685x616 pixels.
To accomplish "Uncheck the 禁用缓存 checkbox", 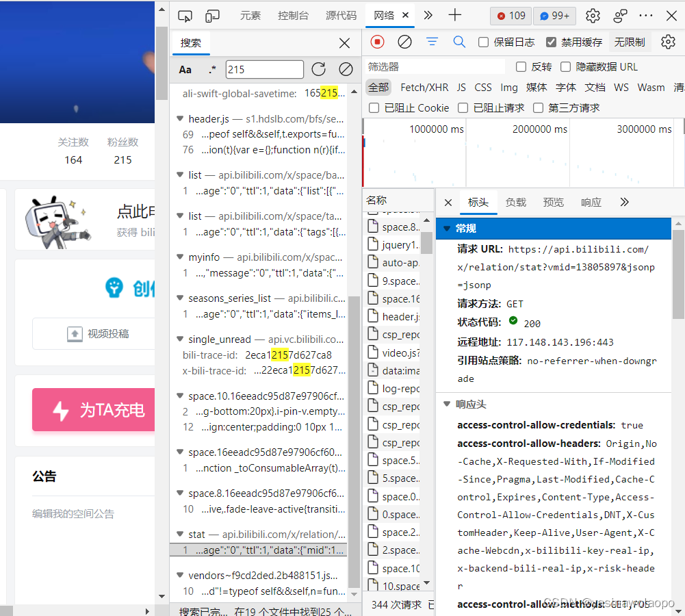I will click(x=552, y=42).
